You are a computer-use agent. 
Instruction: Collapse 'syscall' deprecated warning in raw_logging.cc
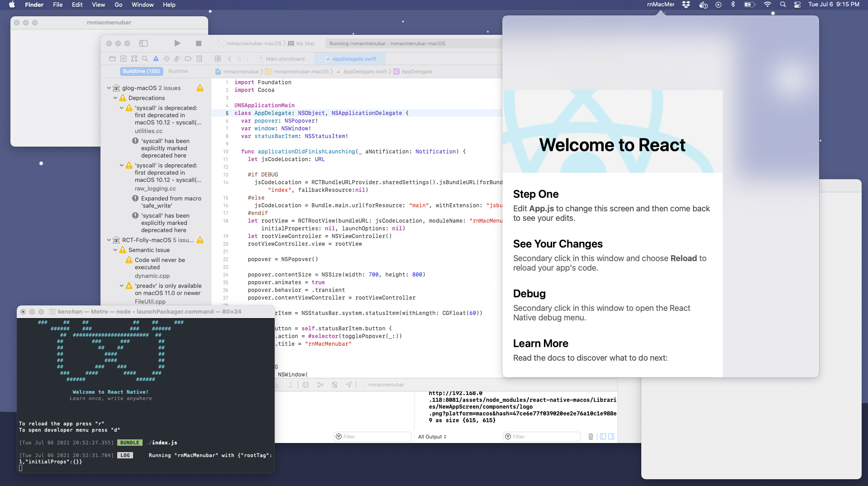(122, 165)
